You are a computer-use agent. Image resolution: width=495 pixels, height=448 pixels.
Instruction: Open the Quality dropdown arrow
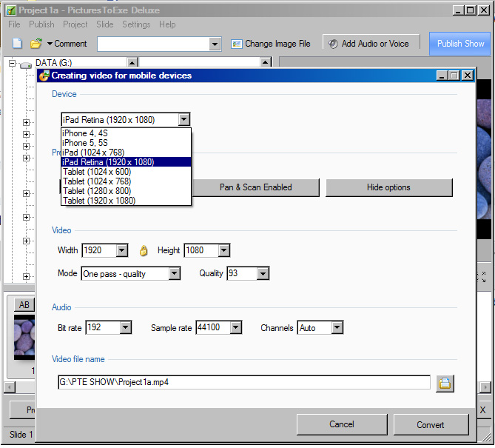263,274
